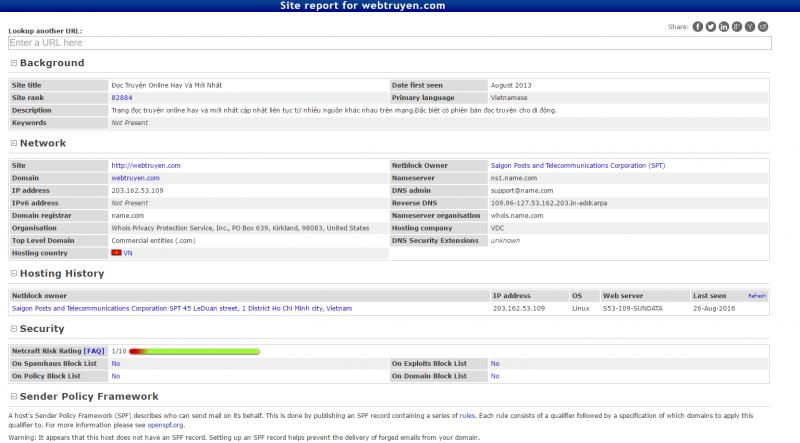Share the report on LinkedIn
The width and height of the screenshot is (800, 443).
723,27
